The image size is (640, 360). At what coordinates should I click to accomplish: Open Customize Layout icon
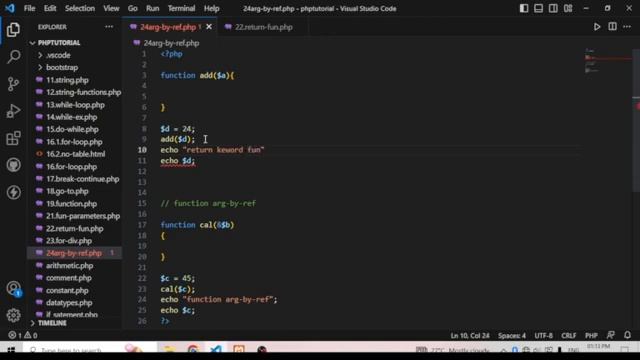(x=568, y=8)
